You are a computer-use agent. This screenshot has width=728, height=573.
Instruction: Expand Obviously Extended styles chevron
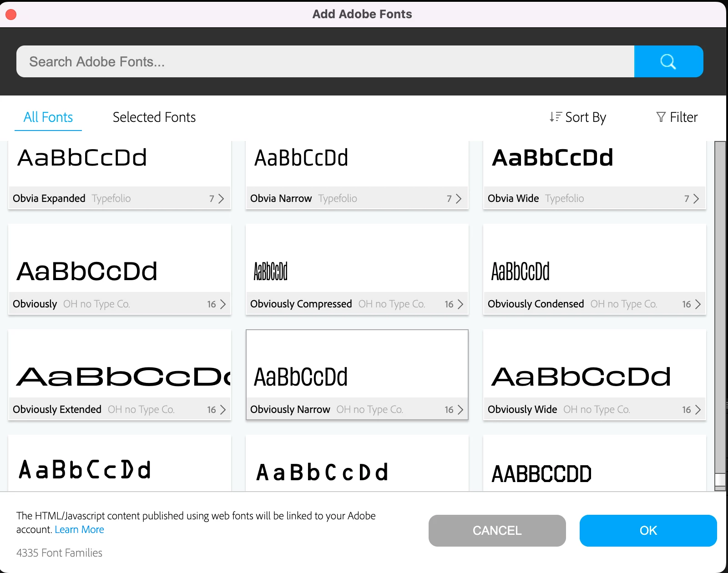click(223, 410)
